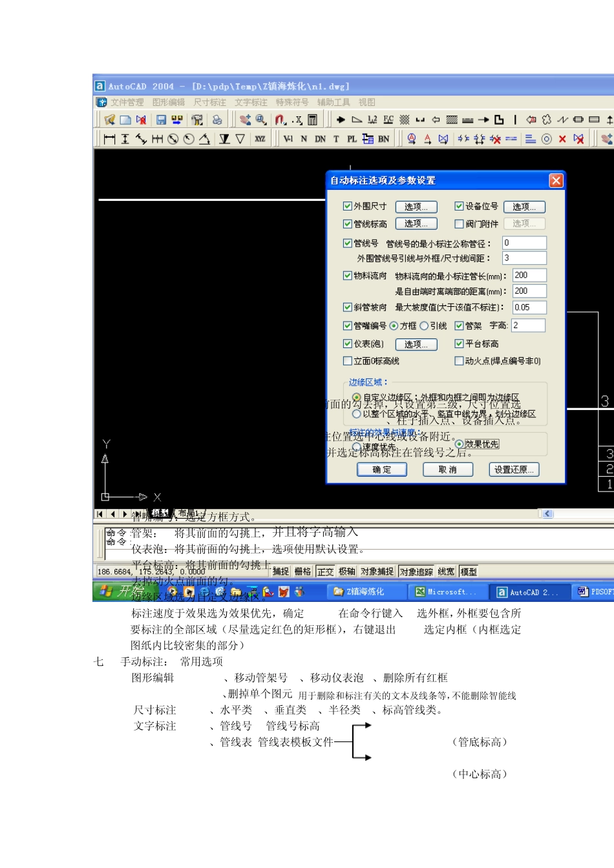Viewport: 614px width, 868px height.
Task: Click the horizontal scrollbar left arrow
Action: (x=547, y=513)
